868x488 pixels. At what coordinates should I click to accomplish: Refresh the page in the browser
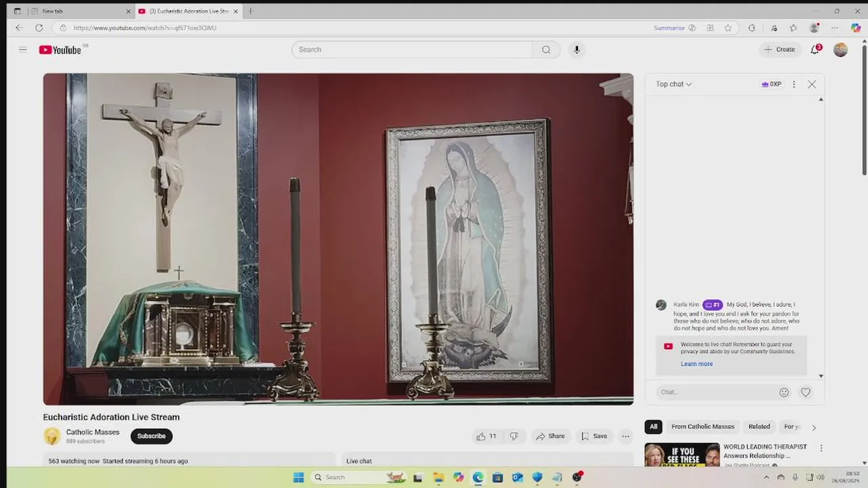pyautogui.click(x=39, y=28)
